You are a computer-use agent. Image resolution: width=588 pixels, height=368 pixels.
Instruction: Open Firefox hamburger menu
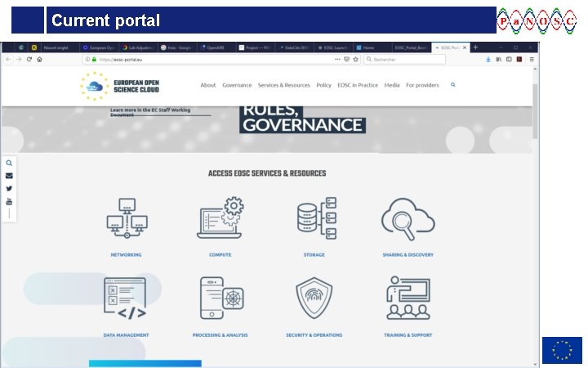[x=532, y=60]
